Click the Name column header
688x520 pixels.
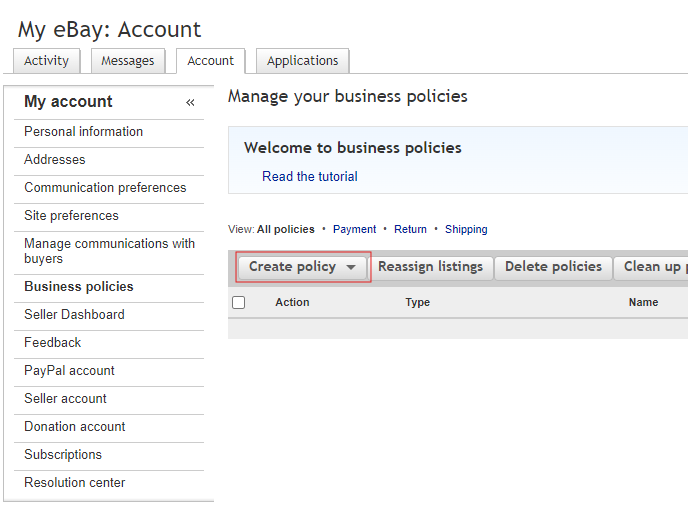pyautogui.click(x=643, y=302)
